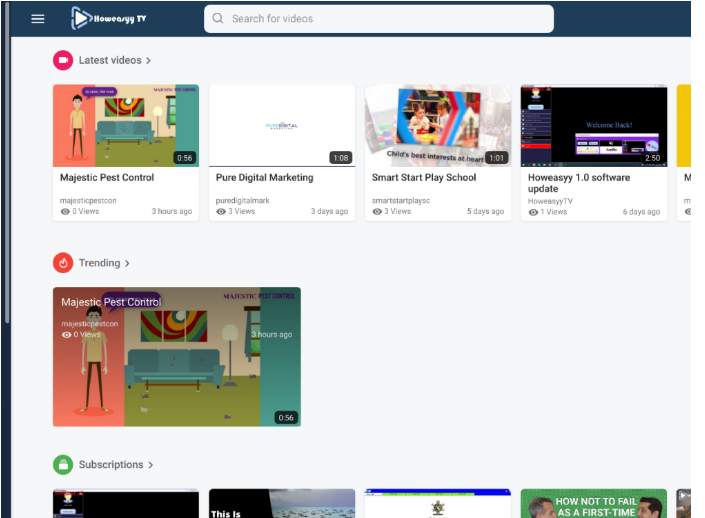Click the left vertical scrollbar handle

(7, 162)
